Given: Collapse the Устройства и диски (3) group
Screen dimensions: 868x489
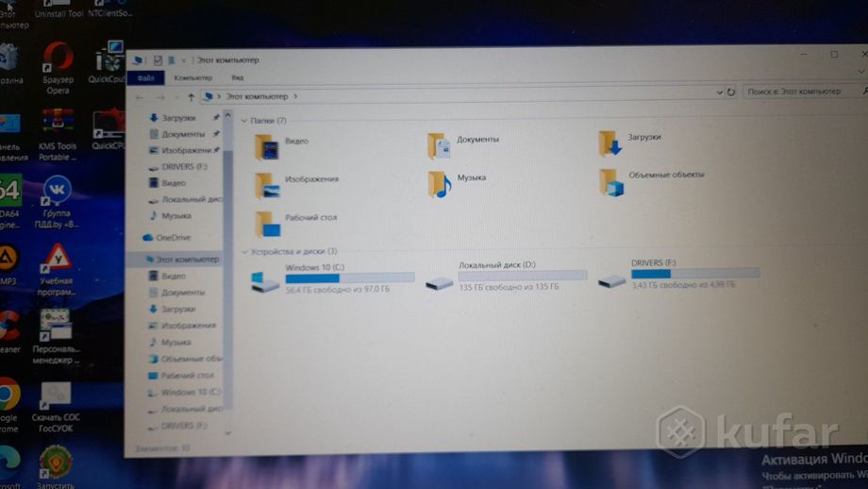Looking at the screenshot, I should point(244,252).
